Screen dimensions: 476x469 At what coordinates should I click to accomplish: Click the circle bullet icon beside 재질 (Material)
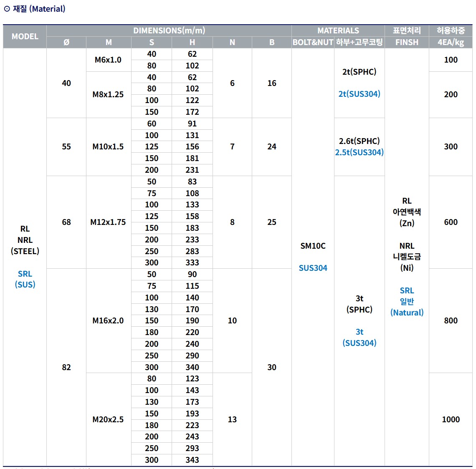(x=7, y=9)
